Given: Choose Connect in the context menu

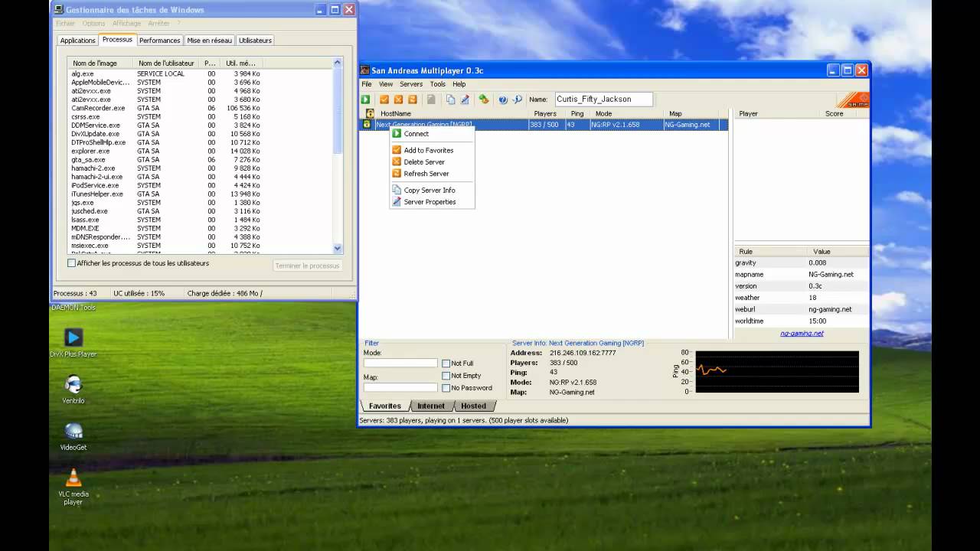Looking at the screenshot, I should tap(432, 134).
